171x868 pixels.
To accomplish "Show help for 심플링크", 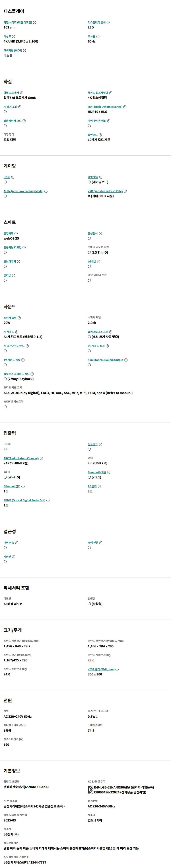I will point(100,444).
